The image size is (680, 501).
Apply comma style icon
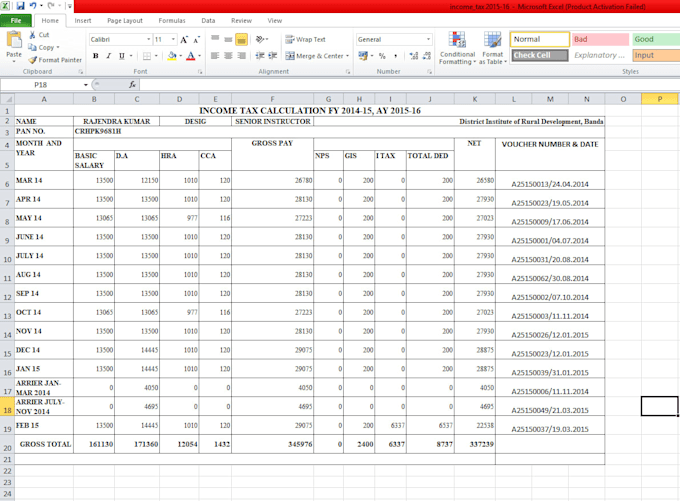tap(395, 56)
